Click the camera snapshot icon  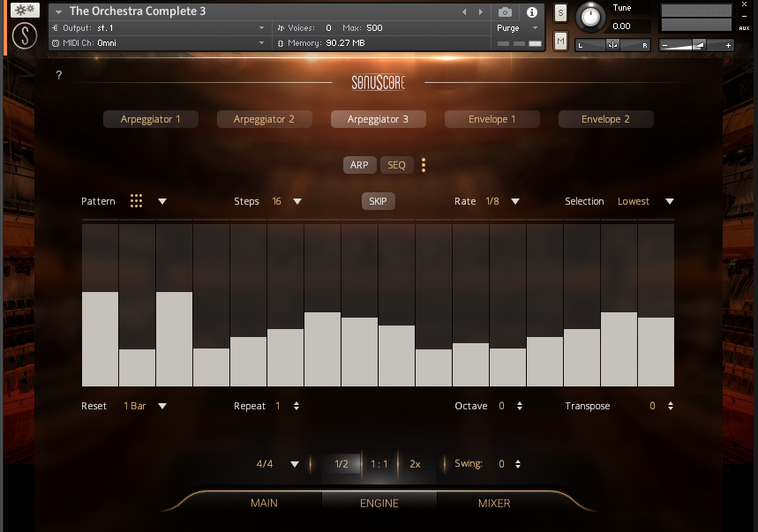coord(505,12)
